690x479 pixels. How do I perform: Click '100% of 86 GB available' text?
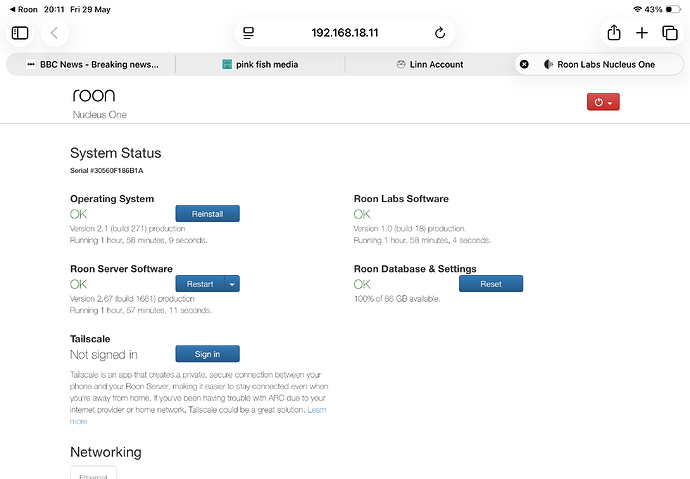[397, 299]
